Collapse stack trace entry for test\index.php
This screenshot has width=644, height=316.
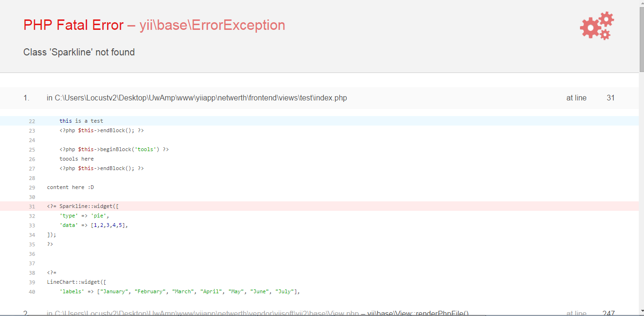pyautogui.click(x=197, y=98)
